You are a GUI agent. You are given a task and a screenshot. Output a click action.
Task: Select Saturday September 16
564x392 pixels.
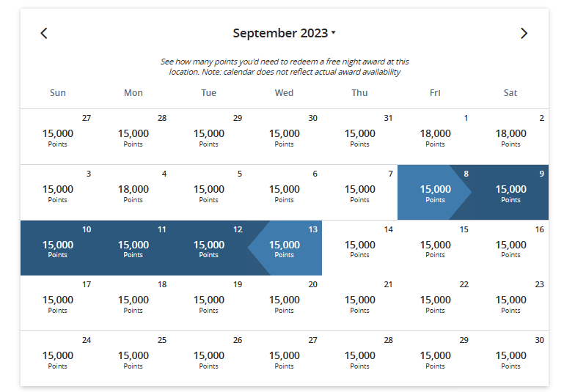pos(510,248)
